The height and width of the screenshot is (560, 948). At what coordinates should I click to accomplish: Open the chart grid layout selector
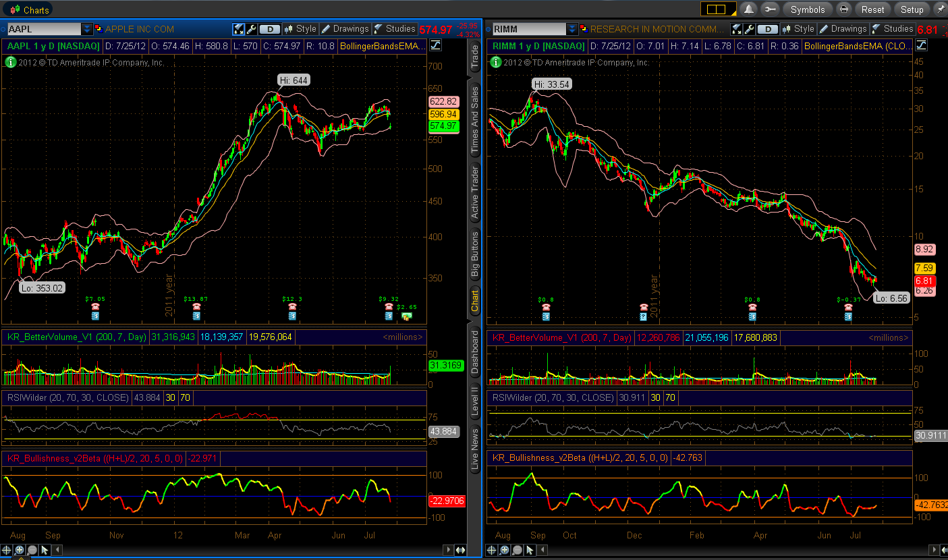pyautogui.click(x=718, y=9)
